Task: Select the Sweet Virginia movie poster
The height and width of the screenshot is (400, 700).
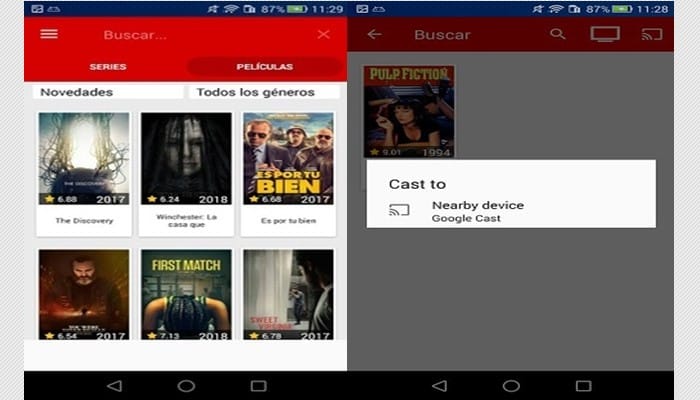Action: pos(288,295)
